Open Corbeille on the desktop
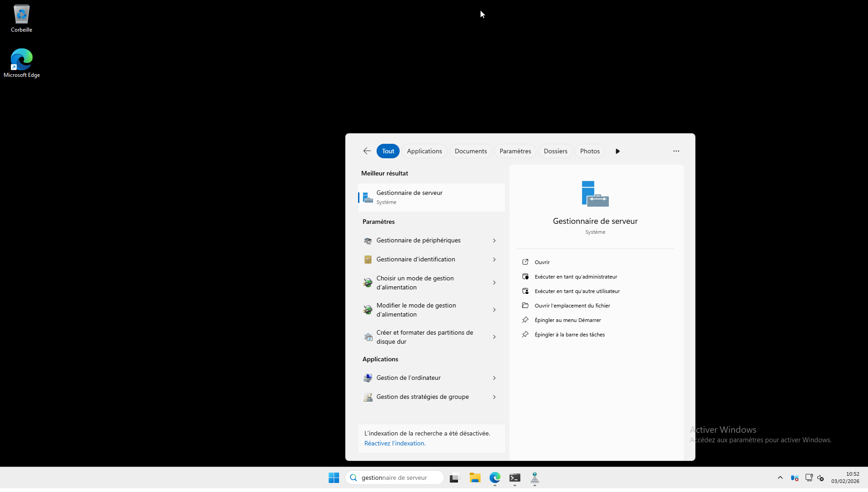The image size is (868, 492). click(x=22, y=19)
